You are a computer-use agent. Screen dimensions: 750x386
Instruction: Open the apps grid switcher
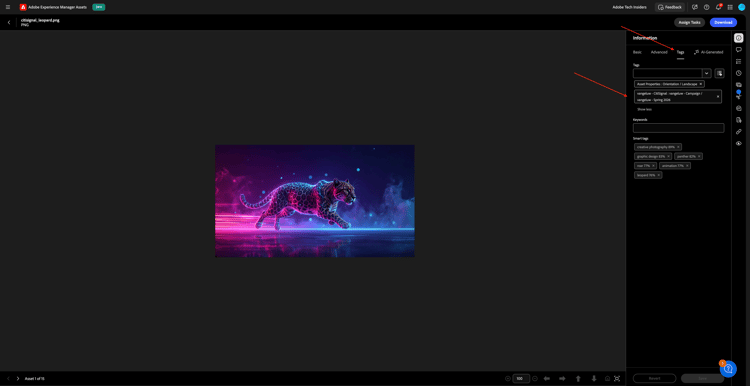tap(730, 7)
